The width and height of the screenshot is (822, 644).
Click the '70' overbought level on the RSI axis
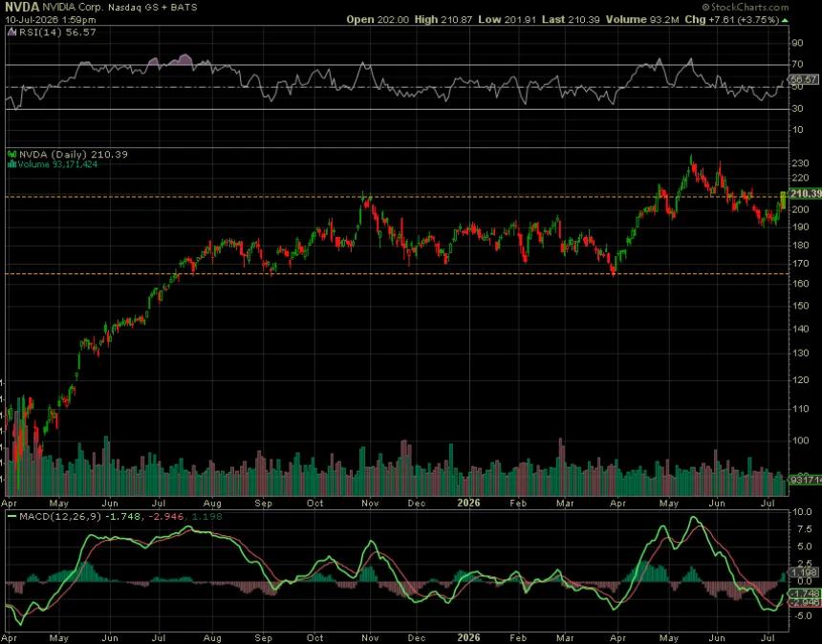[x=797, y=64]
